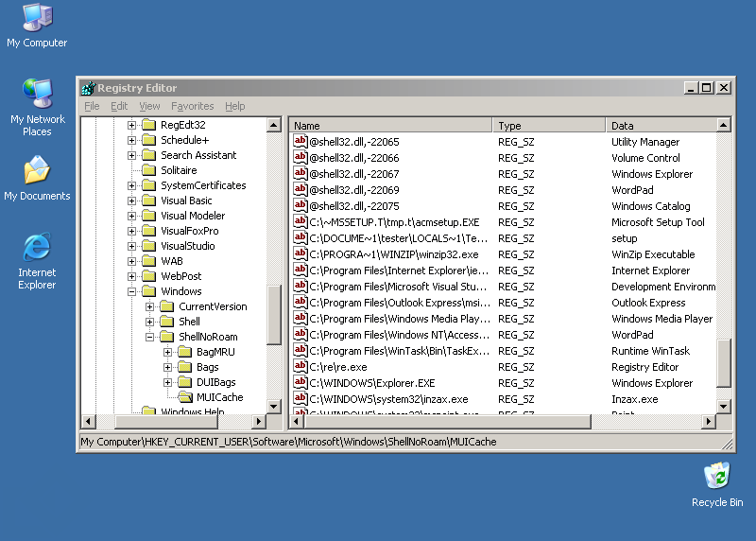The image size is (756, 541).
Task: Click the VisualStudio folder icon
Action: (149, 246)
